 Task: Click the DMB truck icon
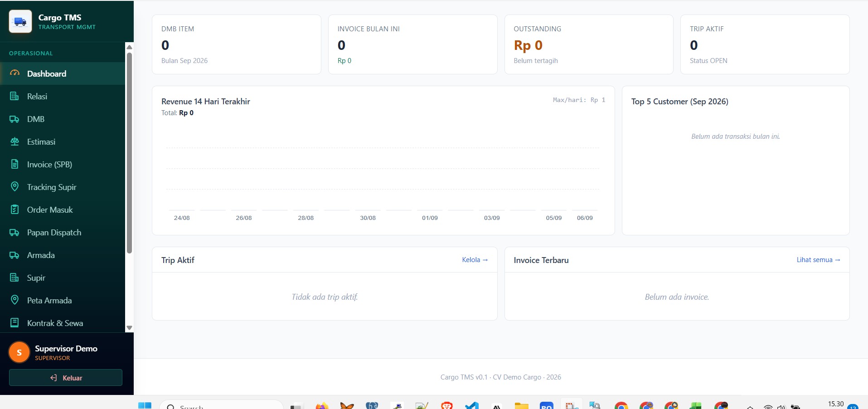tap(15, 119)
